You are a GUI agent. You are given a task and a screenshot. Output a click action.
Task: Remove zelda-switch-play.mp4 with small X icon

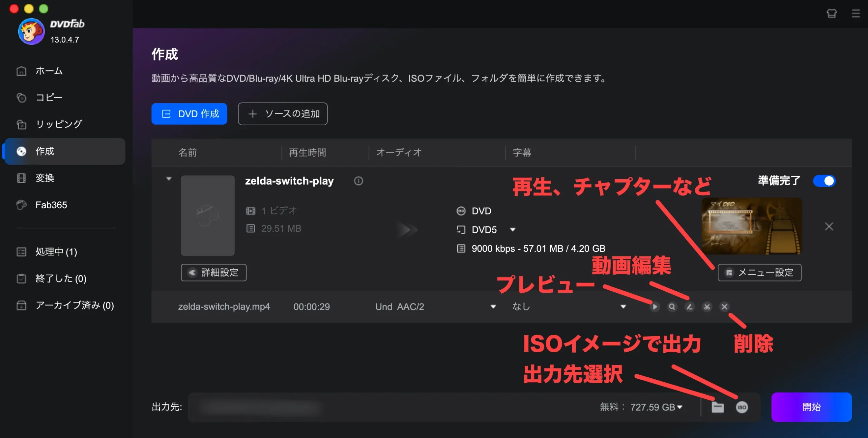pyautogui.click(x=724, y=307)
